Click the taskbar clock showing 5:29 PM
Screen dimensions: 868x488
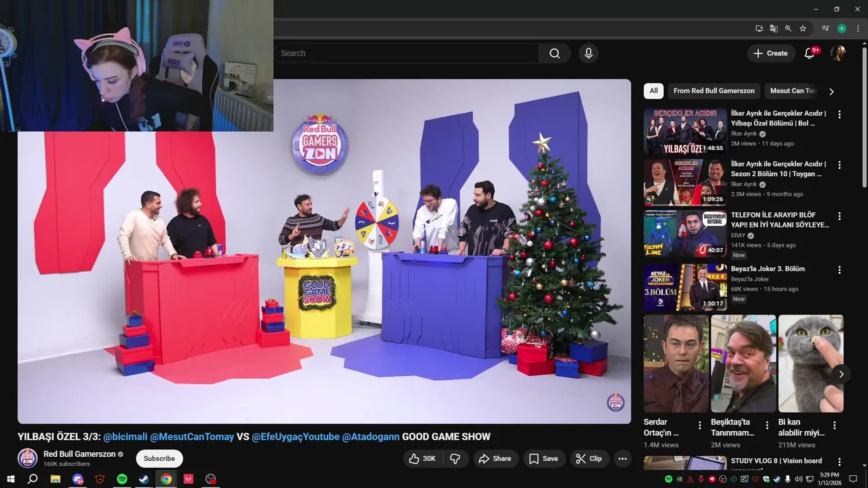click(x=829, y=479)
